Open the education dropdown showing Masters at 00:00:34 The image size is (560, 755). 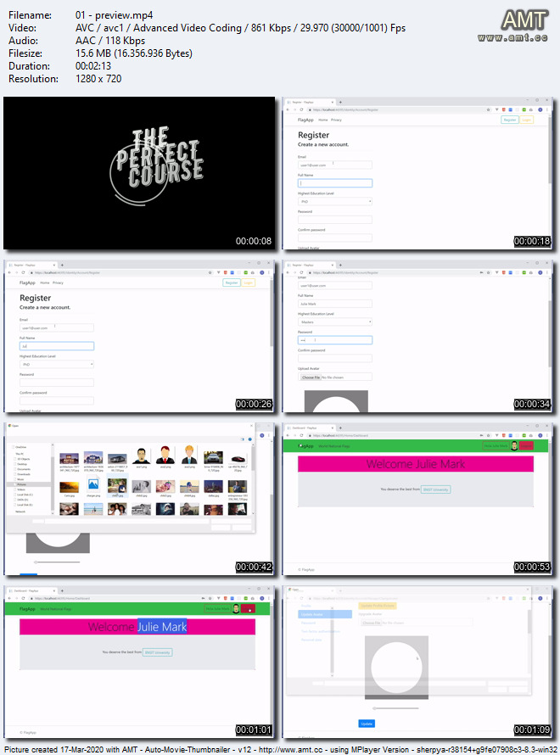point(334,322)
